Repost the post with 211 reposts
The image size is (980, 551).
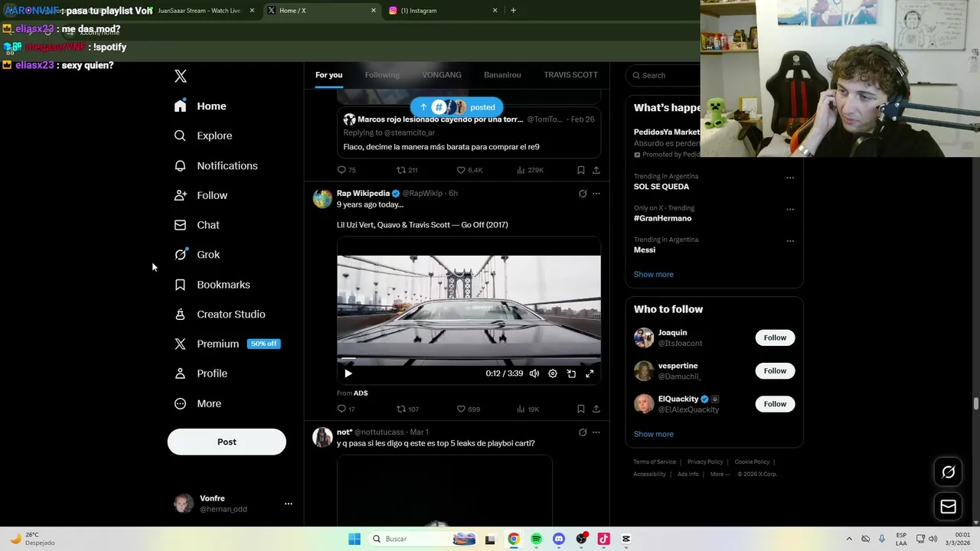point(407,170)
